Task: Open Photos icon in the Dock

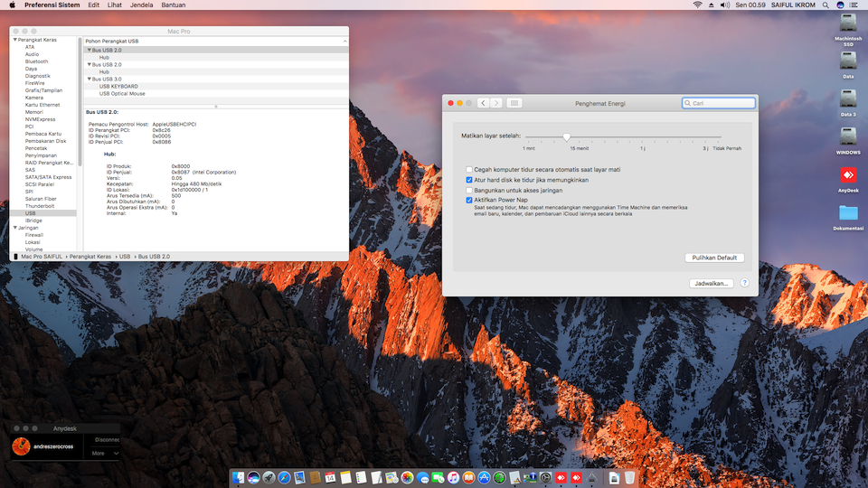Action: click(x=407, y=477)
